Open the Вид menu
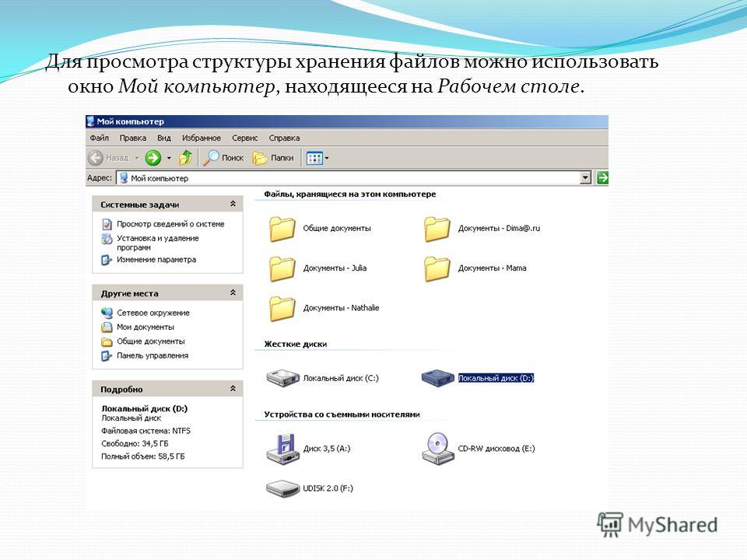747x560 pixels. click(x=164, y=138)
